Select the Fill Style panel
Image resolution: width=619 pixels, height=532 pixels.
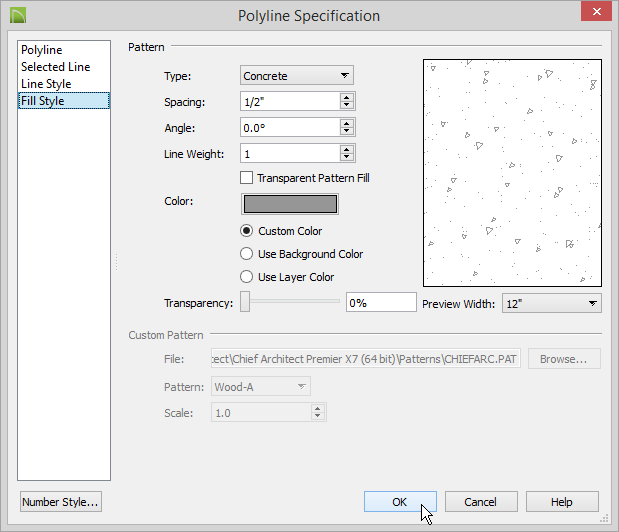coord(64,101)
